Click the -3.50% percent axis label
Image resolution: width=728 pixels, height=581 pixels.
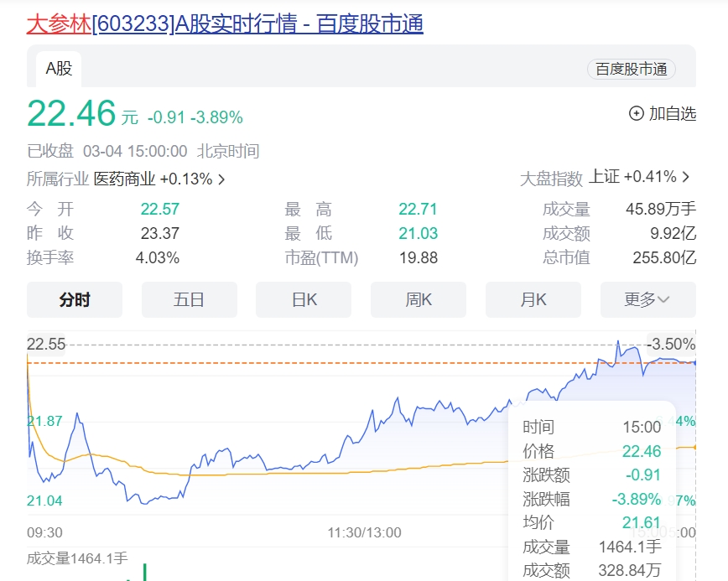click(671, 345)
